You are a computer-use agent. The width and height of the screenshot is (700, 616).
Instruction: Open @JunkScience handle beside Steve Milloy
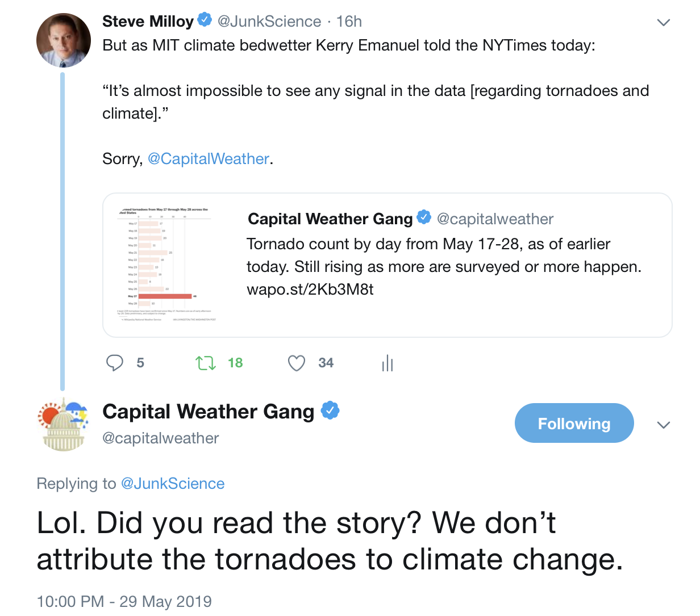[269, 22]
